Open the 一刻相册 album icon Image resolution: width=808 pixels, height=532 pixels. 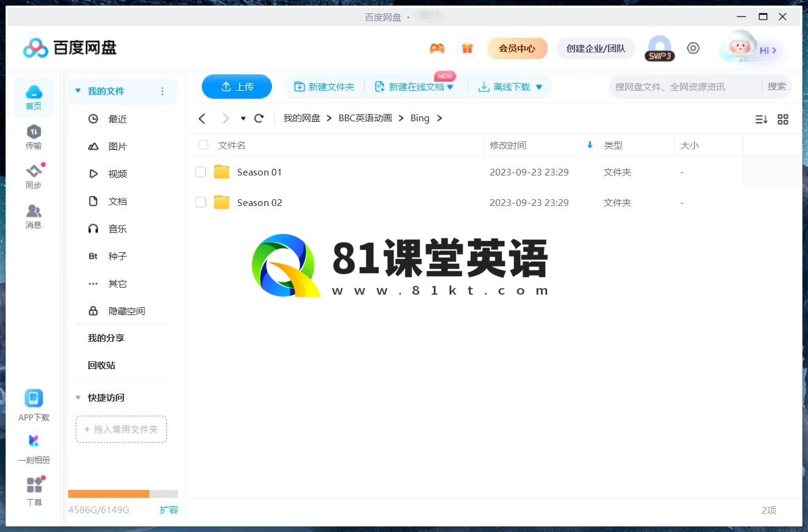pyautogui.click(x=34, y=441)
